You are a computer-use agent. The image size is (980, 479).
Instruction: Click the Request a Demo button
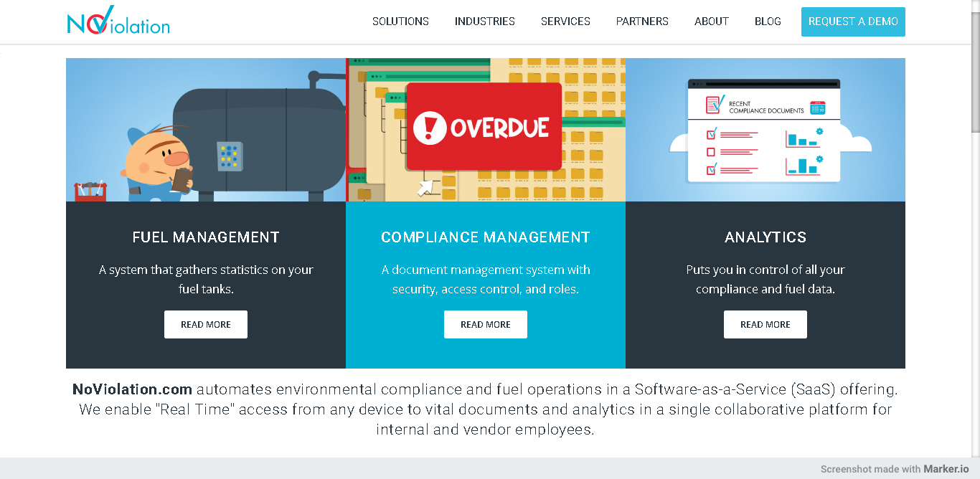[853, 22]
